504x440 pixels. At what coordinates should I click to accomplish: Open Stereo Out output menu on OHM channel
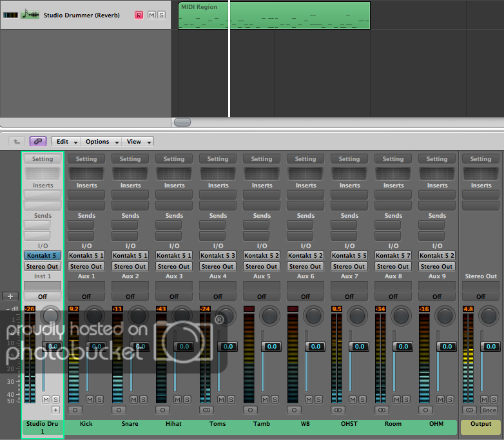(x=436, y=267)
